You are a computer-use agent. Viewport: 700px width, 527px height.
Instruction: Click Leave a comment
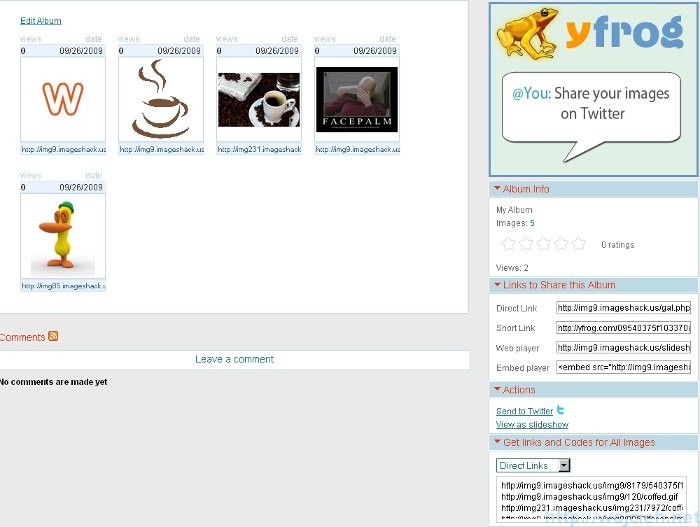(x=234, y=360)
